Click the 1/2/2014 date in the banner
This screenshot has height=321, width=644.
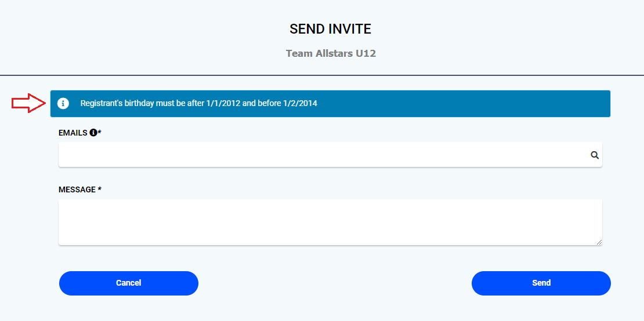pyautogui.click(x=299, y=104)
